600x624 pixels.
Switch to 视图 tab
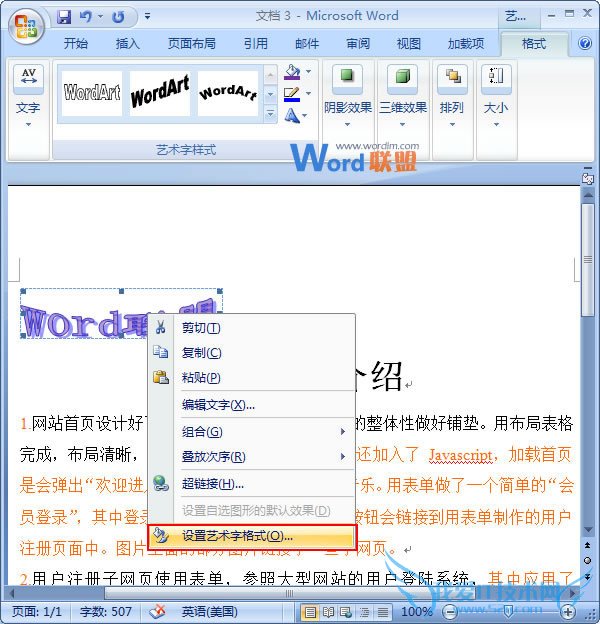click(x=409, y=43)
